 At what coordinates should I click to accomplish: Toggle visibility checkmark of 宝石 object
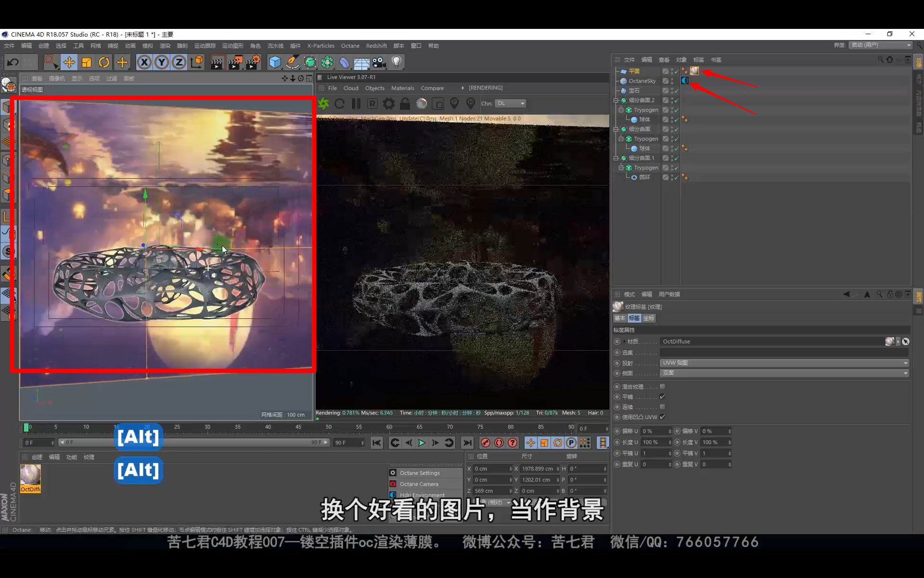(x=675, y=91)
